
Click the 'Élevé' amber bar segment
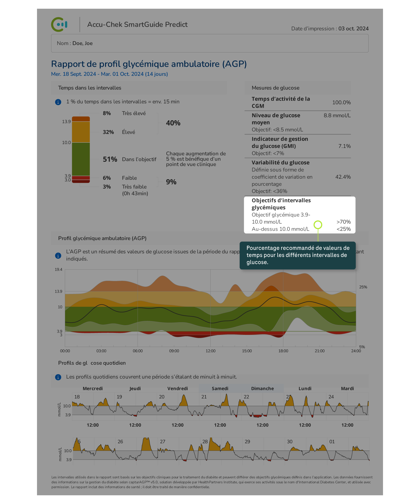coord(81,132)
